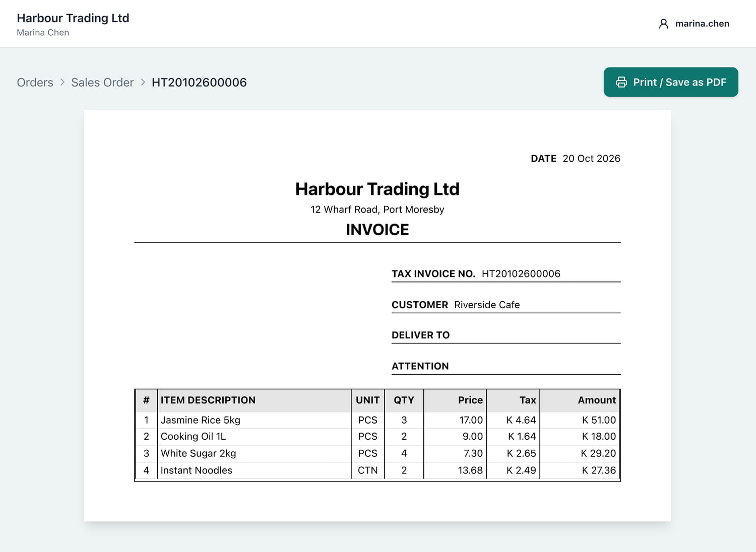Click the CTN unit for Instant Noodles
The image size is (756, 552).
[368, 470]
